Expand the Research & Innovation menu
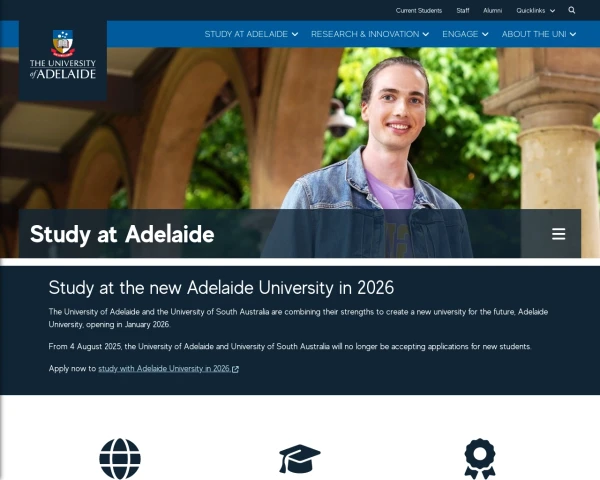This screenshot has width=600, height=480. [x=370, y=34]
